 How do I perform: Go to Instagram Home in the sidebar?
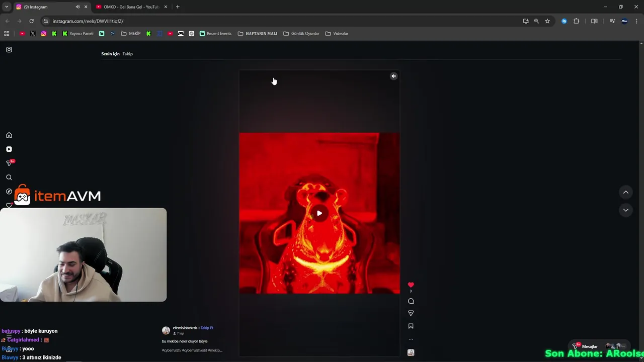point(9,135)
